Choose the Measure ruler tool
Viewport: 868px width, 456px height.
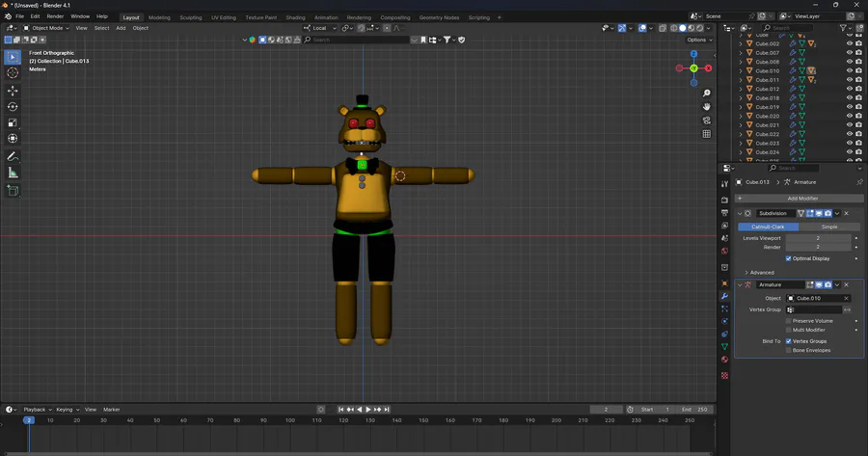point(13,174)
